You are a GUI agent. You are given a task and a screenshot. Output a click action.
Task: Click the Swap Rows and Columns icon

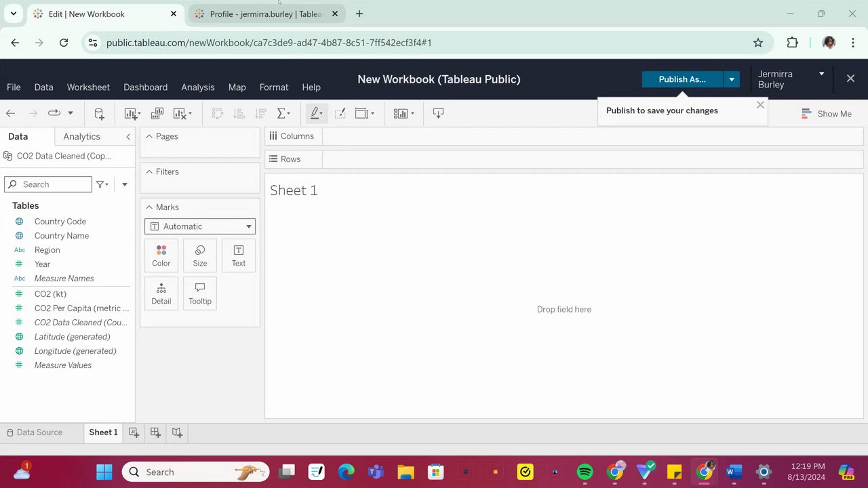[217, 113]
